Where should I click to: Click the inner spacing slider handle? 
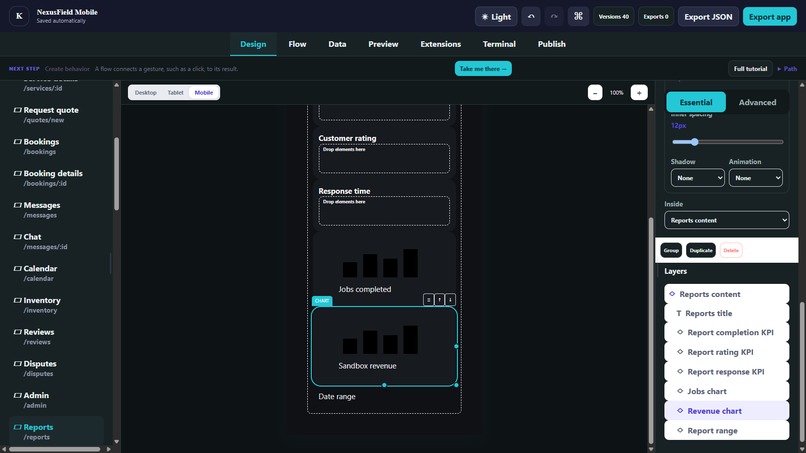694,142
